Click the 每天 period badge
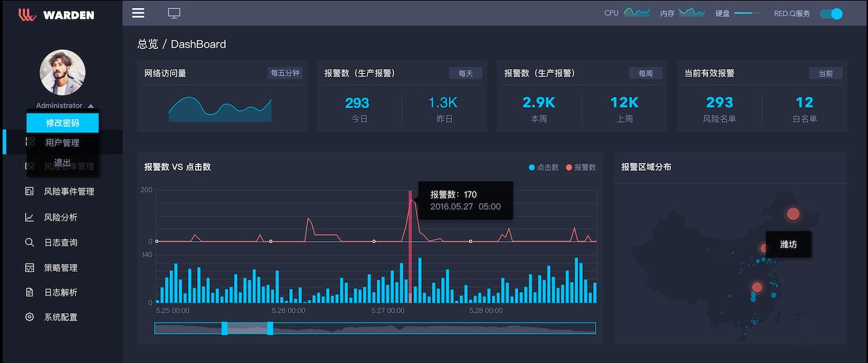Viewport: 868px width, 363px height. click(x=466, y=74)
